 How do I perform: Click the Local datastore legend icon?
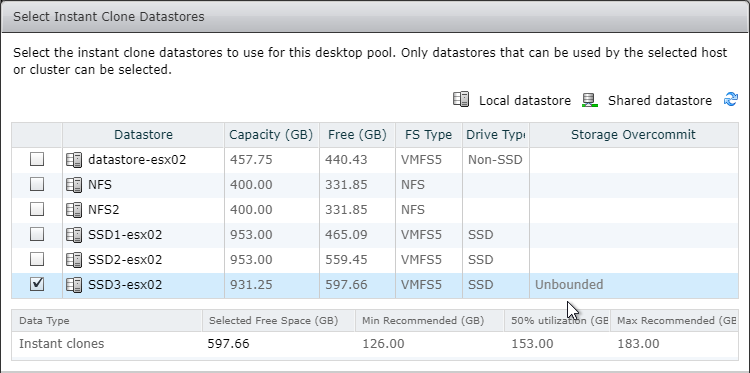click(x=461, y=99)
